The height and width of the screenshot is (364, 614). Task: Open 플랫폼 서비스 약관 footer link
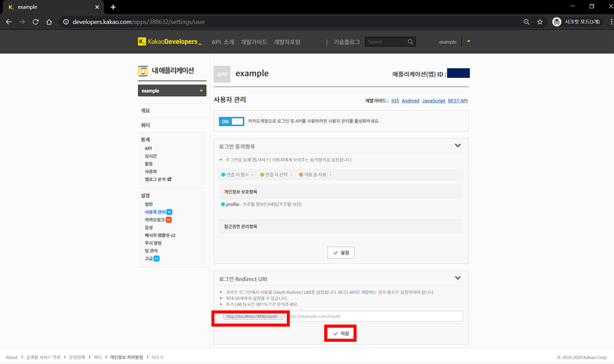43,357
